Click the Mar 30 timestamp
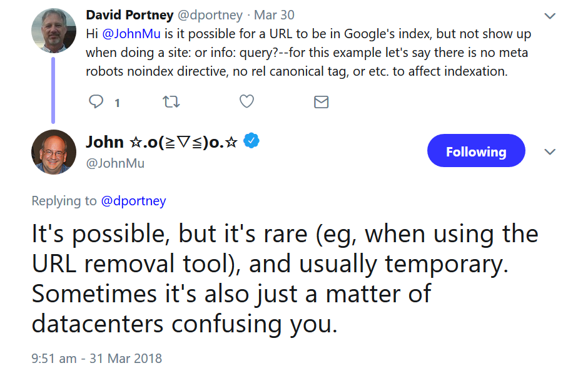 (273, 15)
